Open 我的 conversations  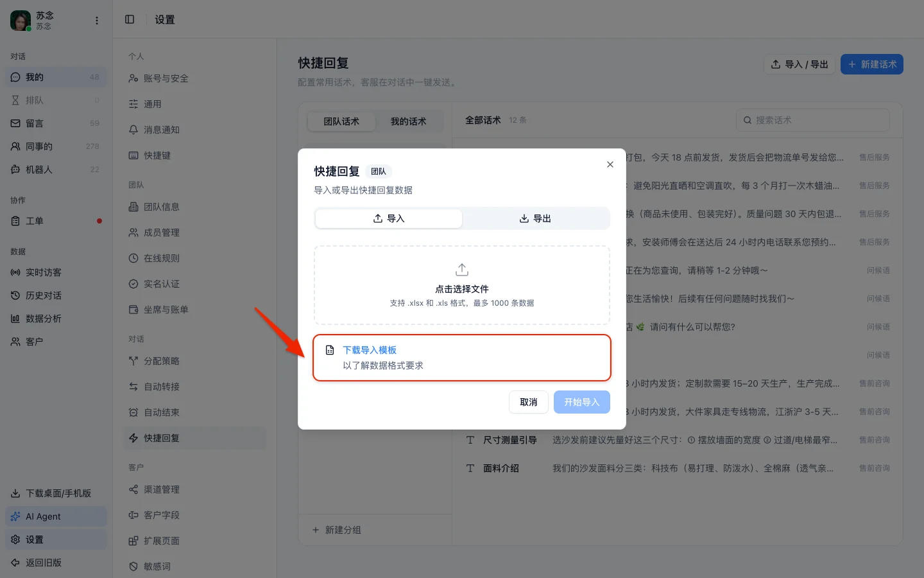click(x=56, y=77)
